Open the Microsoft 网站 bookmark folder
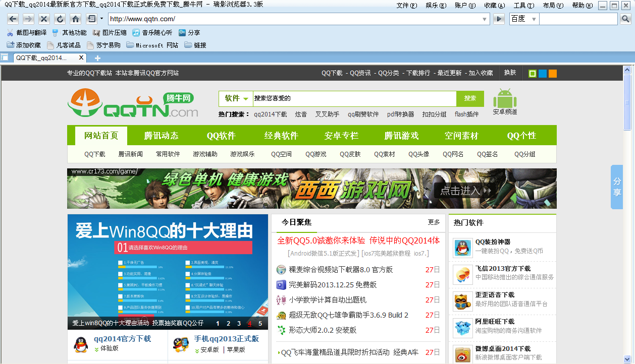 click(152, 45)
